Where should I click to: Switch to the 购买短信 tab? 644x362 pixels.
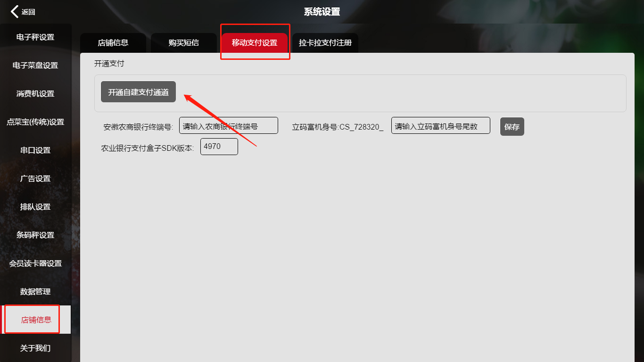184,43
